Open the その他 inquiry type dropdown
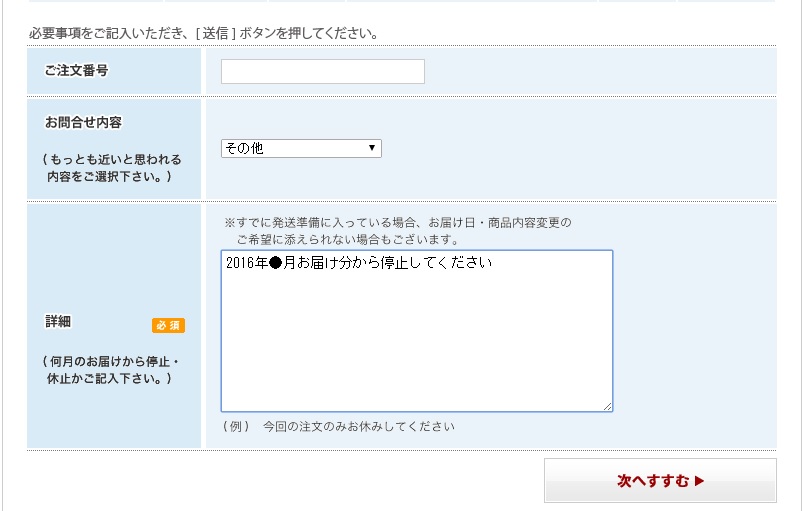 click(x=301, y=149)
